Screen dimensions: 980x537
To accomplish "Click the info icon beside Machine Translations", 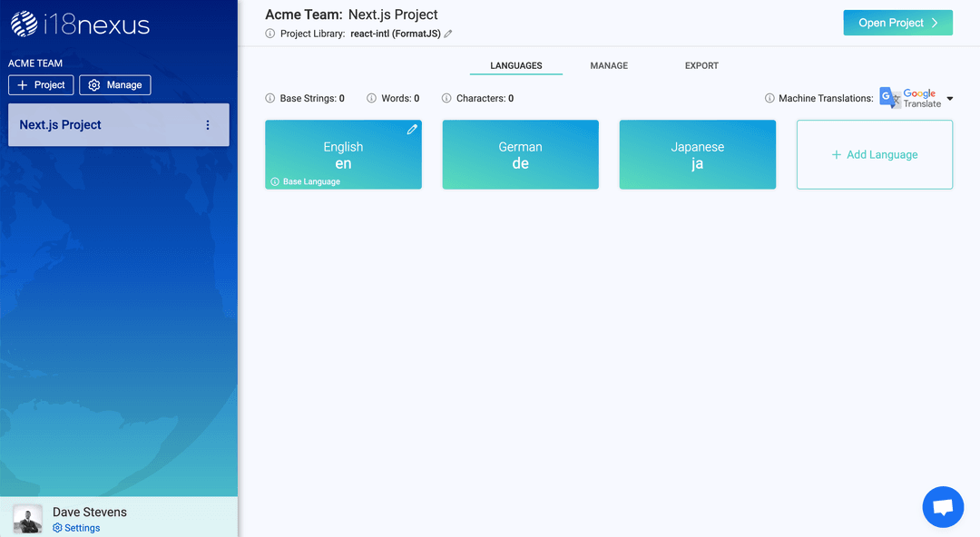I will (x=769, y=98).
